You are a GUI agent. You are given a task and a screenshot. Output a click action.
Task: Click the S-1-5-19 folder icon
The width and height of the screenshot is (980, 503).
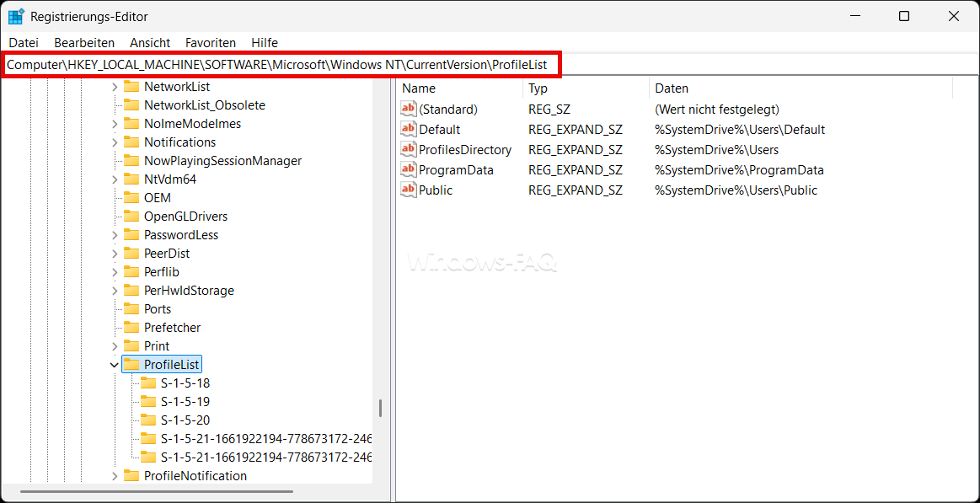coord(148,401)
